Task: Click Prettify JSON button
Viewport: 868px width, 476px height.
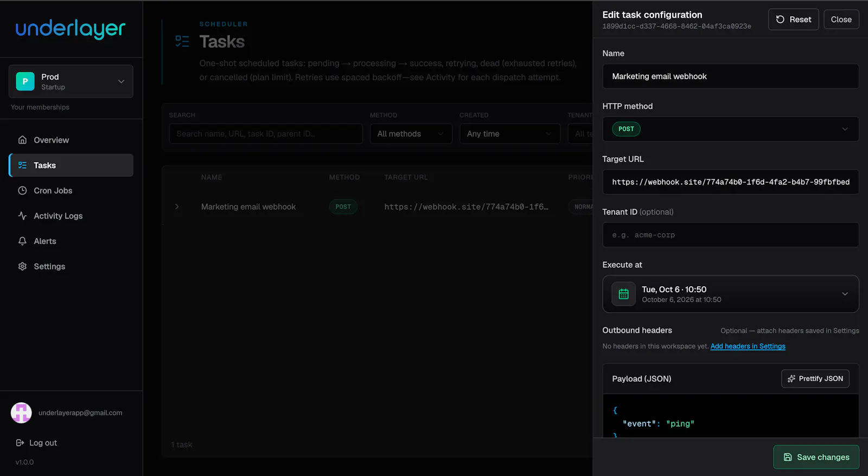Action: pos(815,378)
